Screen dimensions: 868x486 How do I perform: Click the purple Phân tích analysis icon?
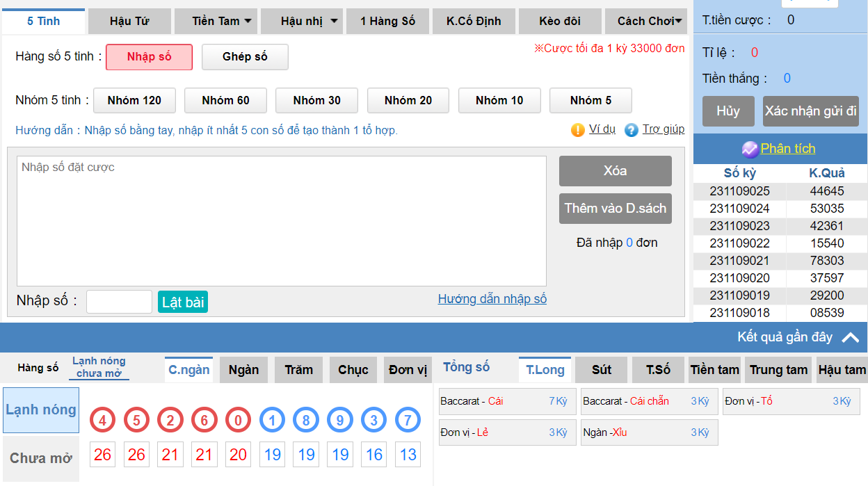[750, 149]
